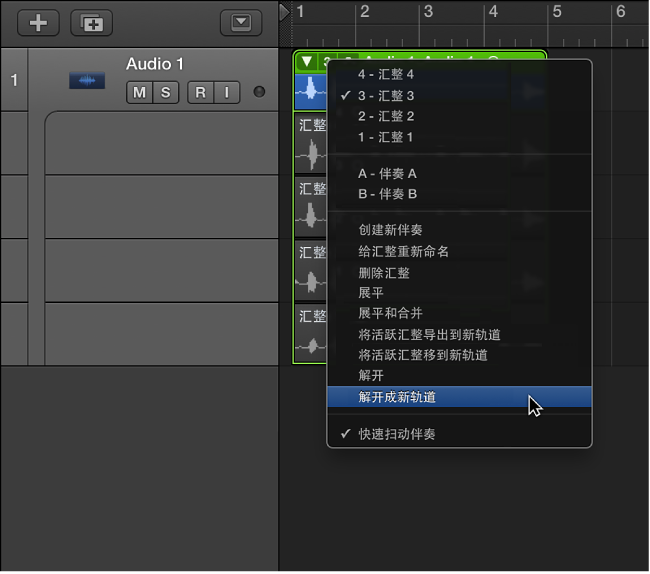Select take 1 - 汇整 1

pos(459,137)
